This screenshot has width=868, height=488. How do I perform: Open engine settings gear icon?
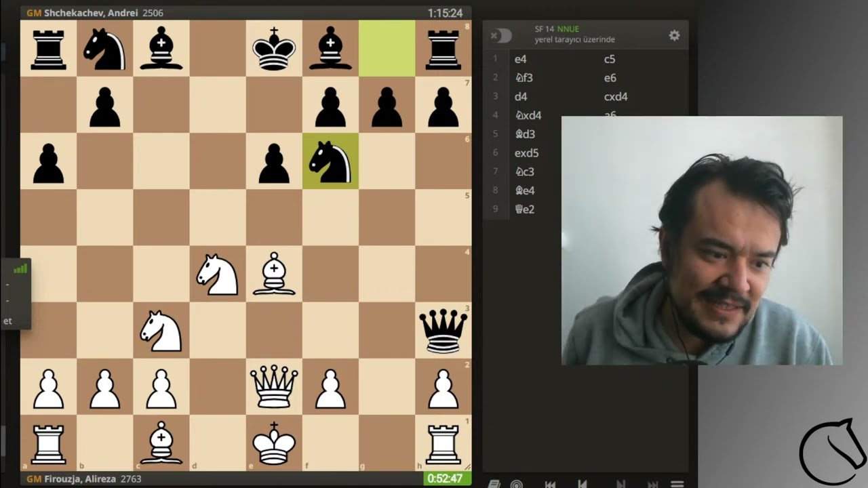pyautogui.click(x=674, y=35)
